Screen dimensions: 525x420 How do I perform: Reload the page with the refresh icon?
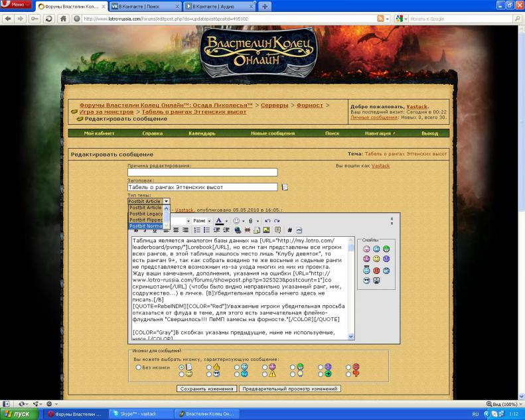click(x=49, y=19)
